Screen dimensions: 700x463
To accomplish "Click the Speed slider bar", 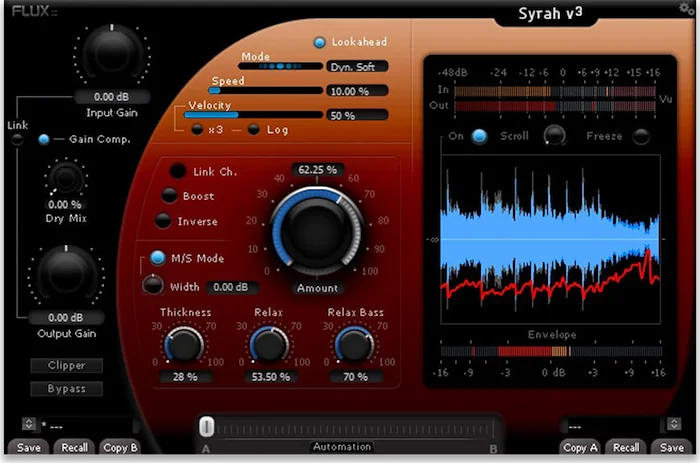I will click(x=266, y=91).
